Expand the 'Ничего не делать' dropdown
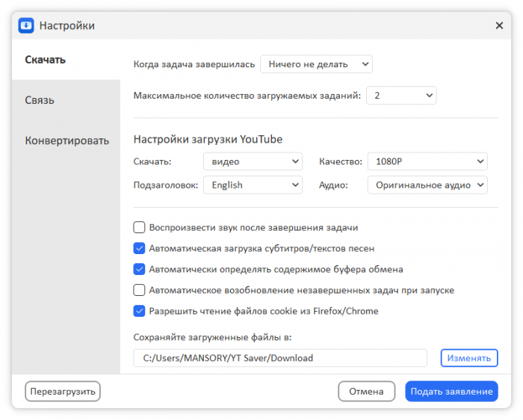The width and height of the screenshot is (523, 420). tap(316, 64)
